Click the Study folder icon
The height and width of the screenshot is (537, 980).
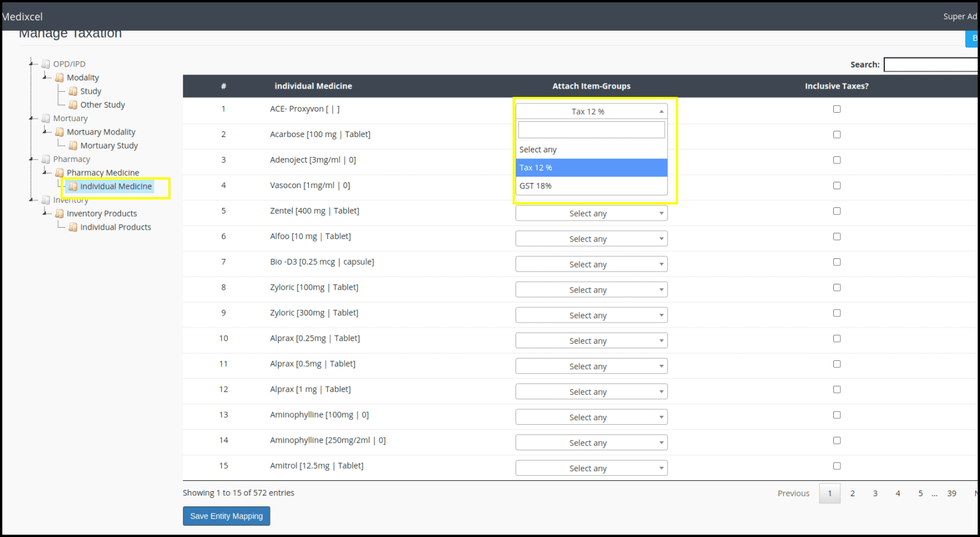click(x=73, y=91)
